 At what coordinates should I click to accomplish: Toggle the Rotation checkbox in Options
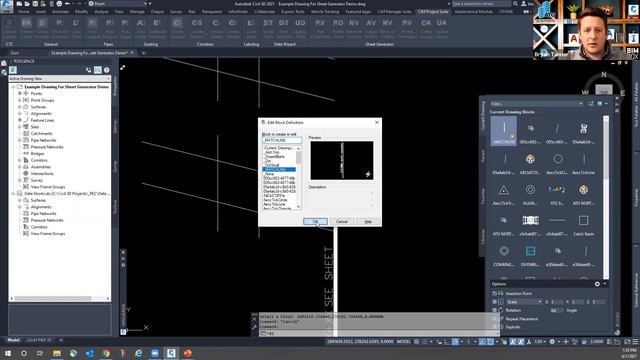click(495, 310)
